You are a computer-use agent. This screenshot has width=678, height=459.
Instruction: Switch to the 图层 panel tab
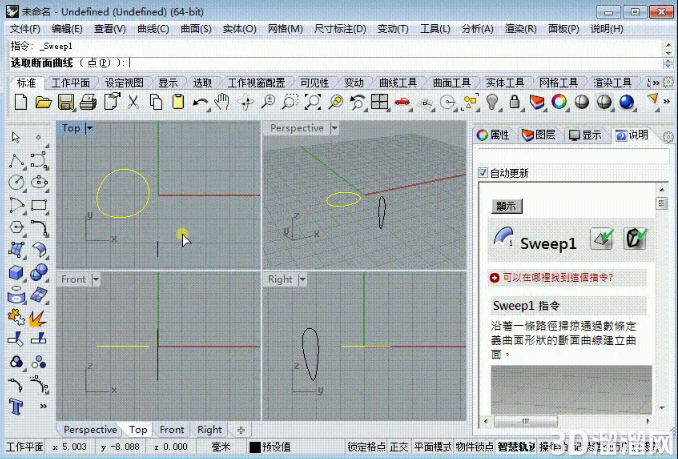539,135
